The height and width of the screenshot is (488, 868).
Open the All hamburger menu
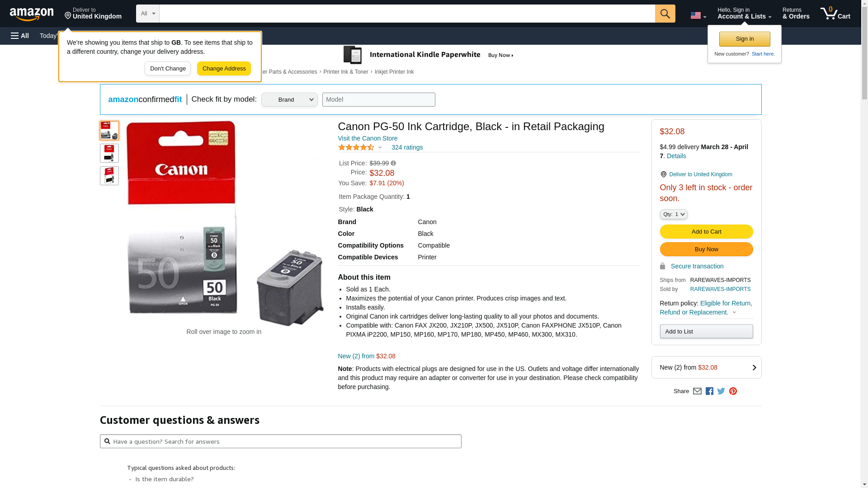[x=20, y=36]
